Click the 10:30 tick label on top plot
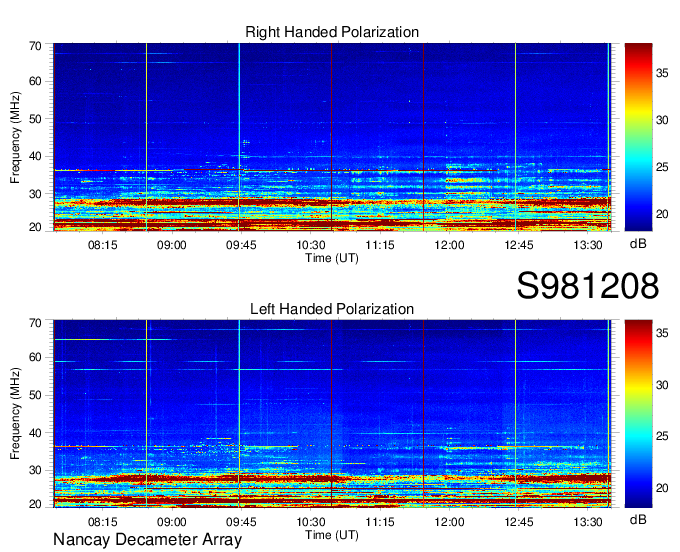The height and width of the screenshot is (552, 680). [311, 245]
